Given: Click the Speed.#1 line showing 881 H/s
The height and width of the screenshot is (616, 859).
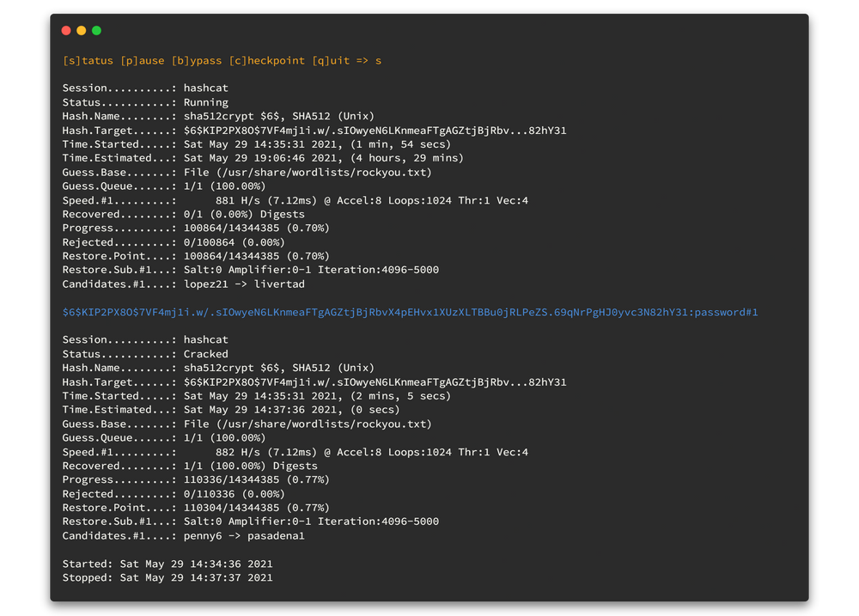Looking at the screenshot, I should pos(295,200).
